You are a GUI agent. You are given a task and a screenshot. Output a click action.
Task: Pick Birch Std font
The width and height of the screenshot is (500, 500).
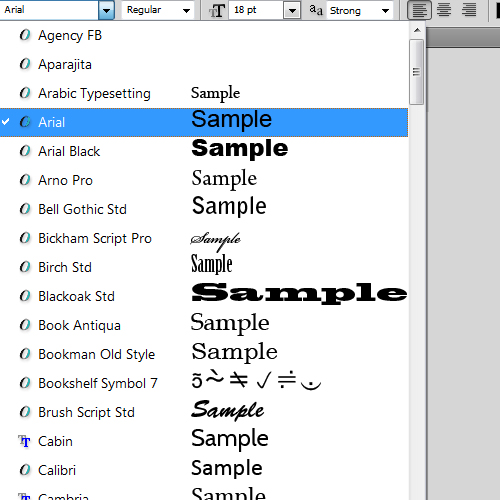pyautogui.click(x=204, y=267)
